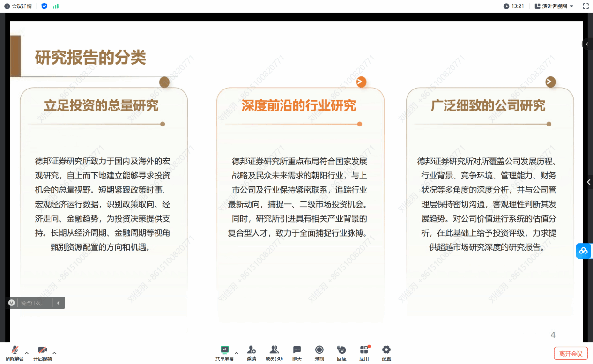This screenshot has height=364, width=593.
Task: View the meeting security shield info
Action: (44, 6)
